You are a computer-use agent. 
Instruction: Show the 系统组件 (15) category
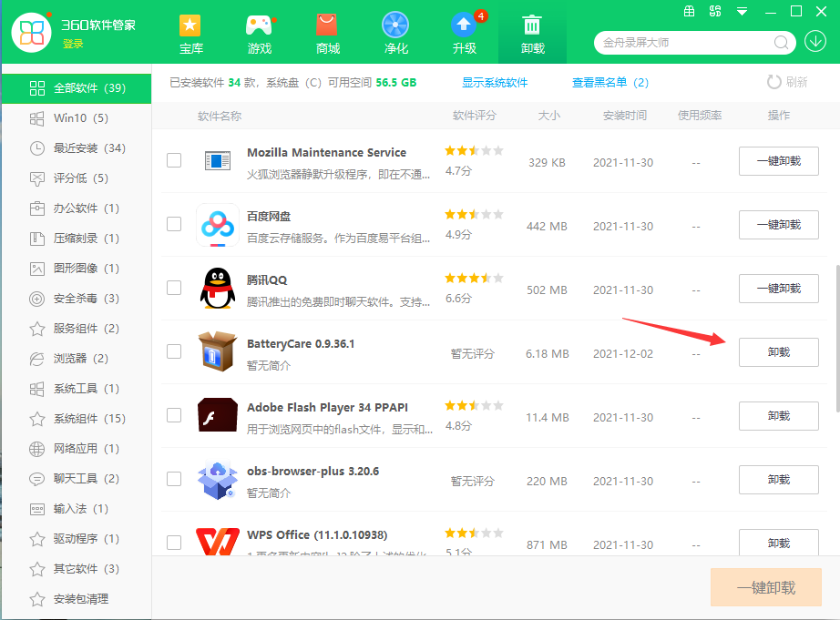[77, 419]
